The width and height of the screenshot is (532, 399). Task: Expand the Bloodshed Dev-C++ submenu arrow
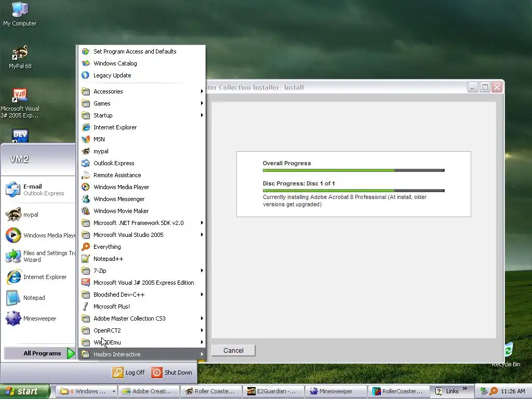click(202, 295)
